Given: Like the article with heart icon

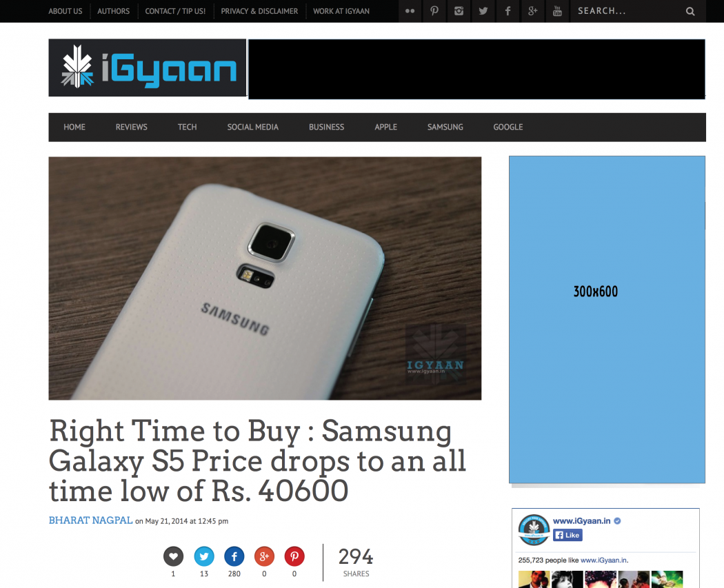Looking at the screenshot, I should [173, 556].
